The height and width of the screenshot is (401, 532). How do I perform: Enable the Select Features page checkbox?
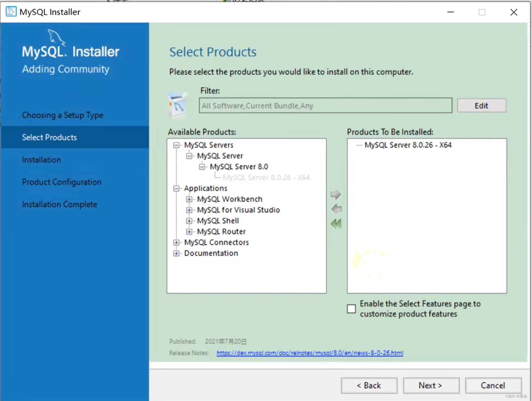pyautogui.click(x=351, y=309)
